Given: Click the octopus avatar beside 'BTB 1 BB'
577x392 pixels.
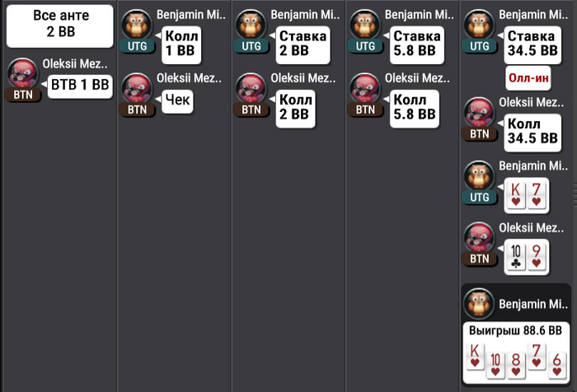Looking at the screenshot, I should coord(23,74).
